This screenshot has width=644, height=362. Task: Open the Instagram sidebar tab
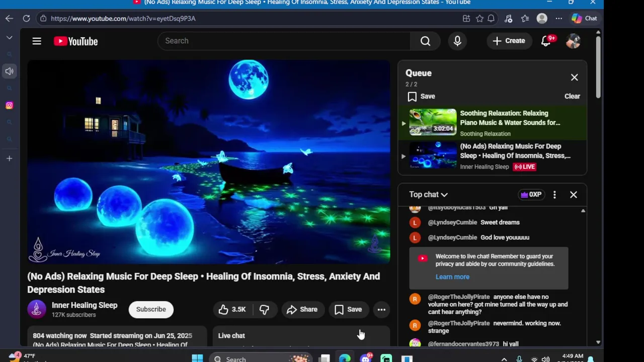tap(9, 105)
